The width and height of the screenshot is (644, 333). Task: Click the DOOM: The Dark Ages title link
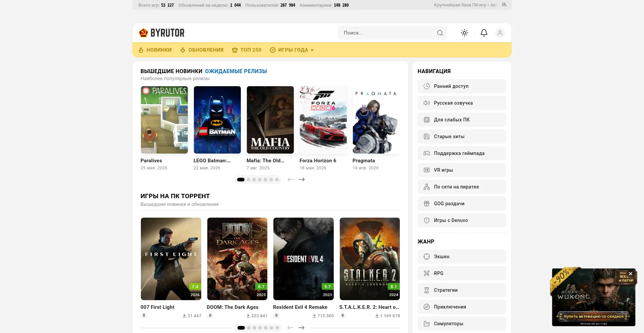pyautogui.click(x=232, y=307)
